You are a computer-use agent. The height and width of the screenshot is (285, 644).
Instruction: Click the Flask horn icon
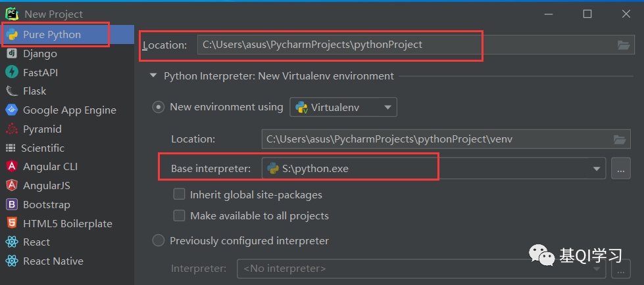[12, 91]
